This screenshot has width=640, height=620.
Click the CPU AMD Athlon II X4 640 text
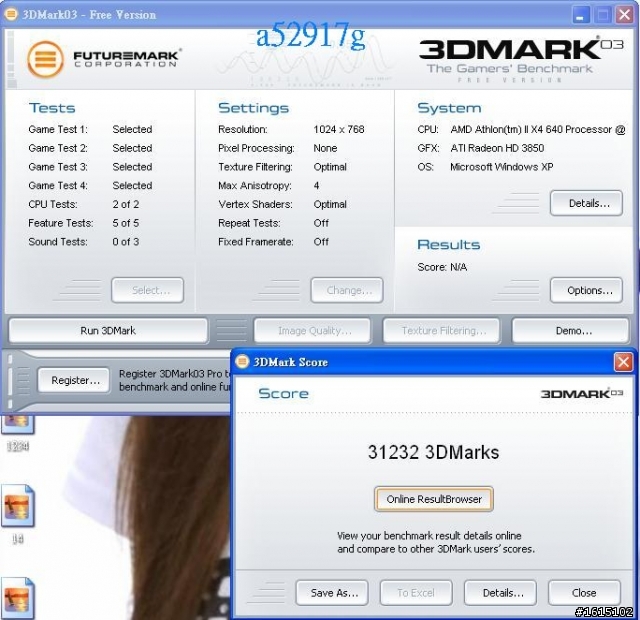pos(538,129)
